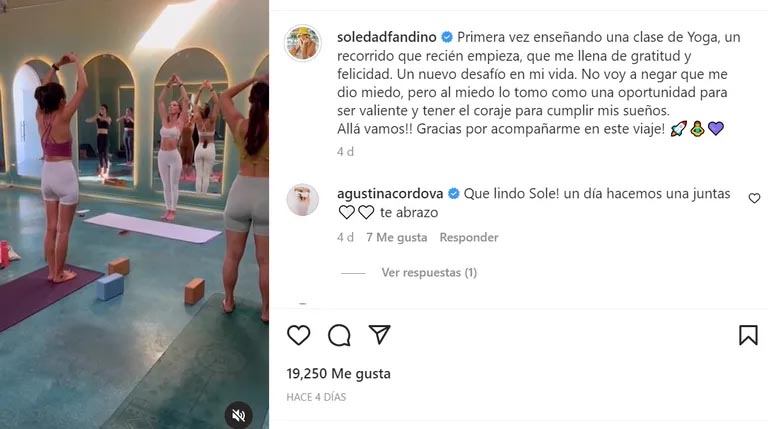
Task: Open soledadfandino username link
Action: tap(386, 37)
